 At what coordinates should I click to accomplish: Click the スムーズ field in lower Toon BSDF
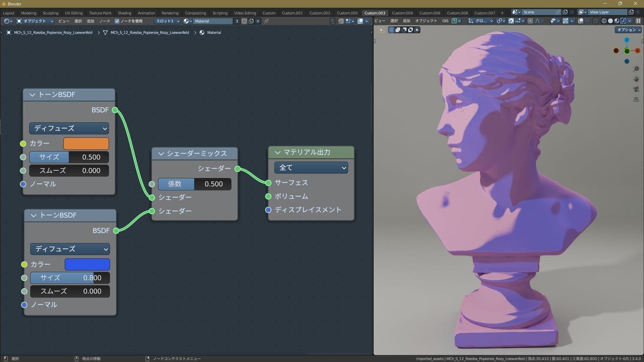click(x=70, y=291)
